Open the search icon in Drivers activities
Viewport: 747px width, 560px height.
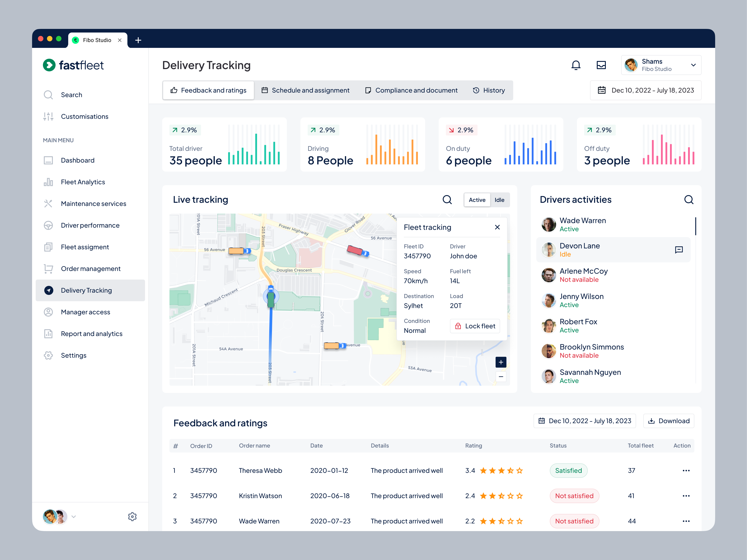pos(689,199)
